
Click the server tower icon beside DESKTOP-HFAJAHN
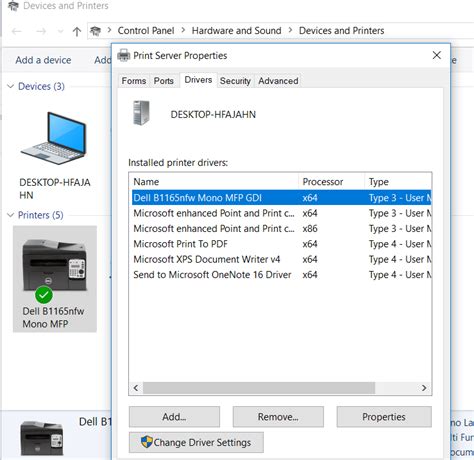141,113
